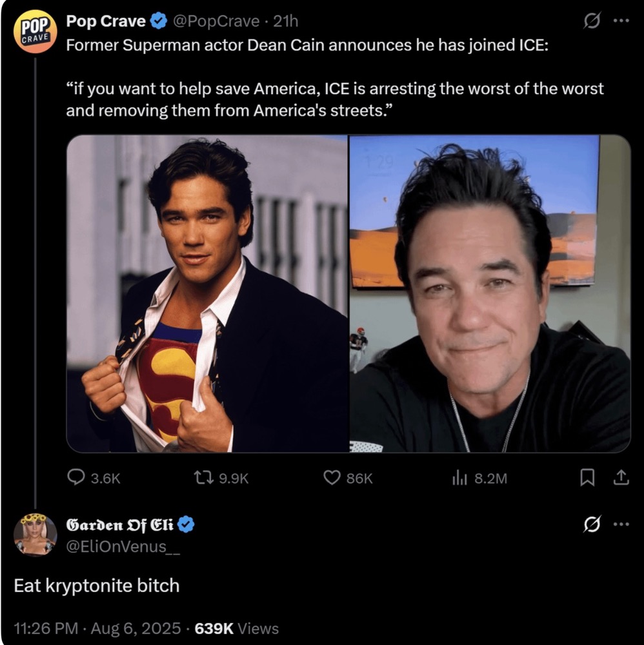
Task: Open the Superman costume photo on the left
Action: 207,293
